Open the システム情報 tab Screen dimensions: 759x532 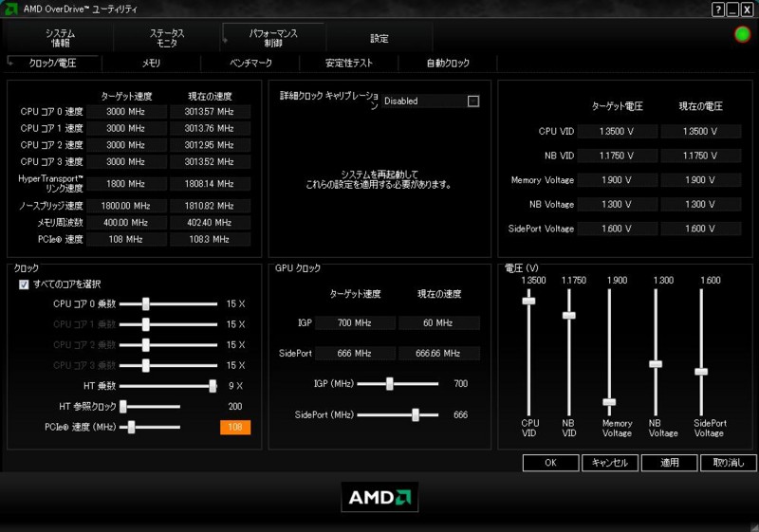tap(60, 38)
